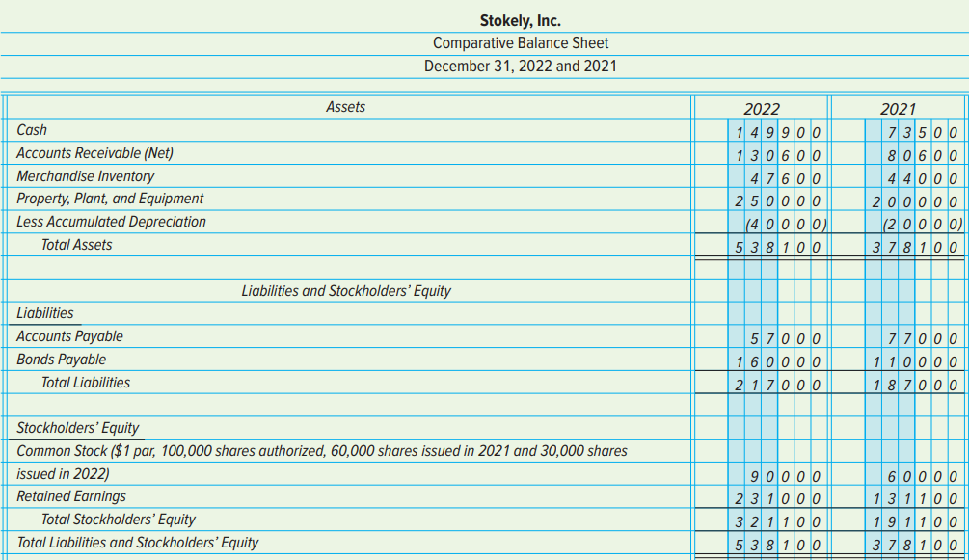This screenshot has width=969, height=560.
Task: Select Bonds Payable 2022 value 160000
Action: (778, 362)
